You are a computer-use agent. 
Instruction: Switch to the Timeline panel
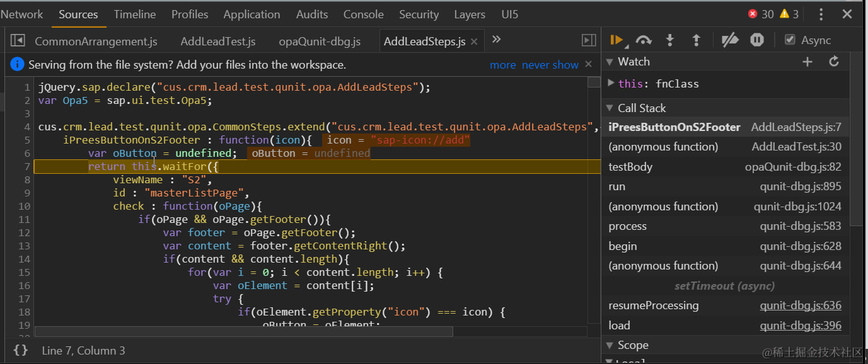click(x=135, y=14)
